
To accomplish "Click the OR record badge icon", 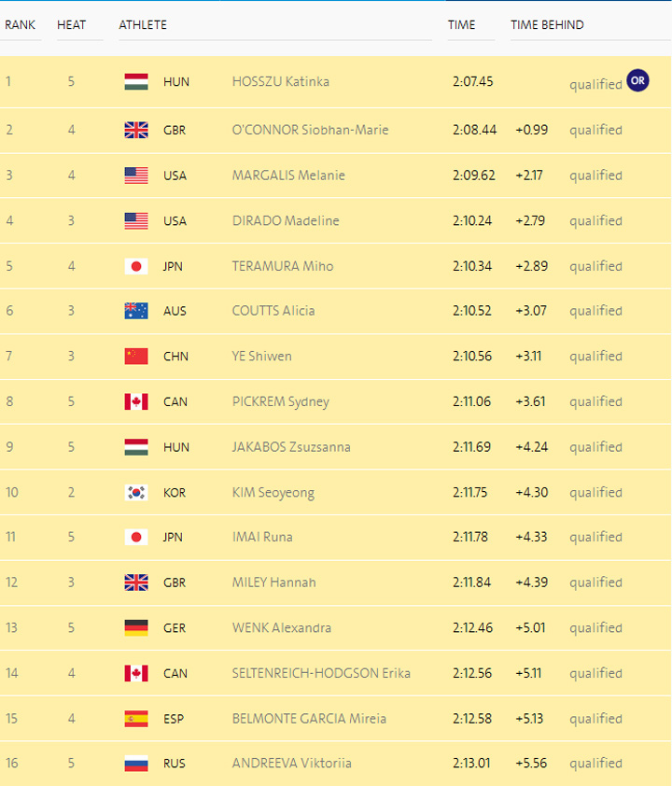I will (637, 81).
